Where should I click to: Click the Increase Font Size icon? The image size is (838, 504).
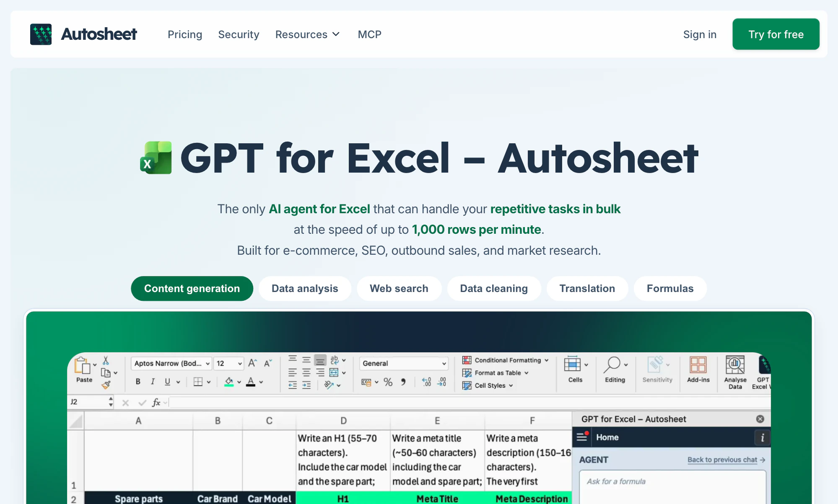252,363
